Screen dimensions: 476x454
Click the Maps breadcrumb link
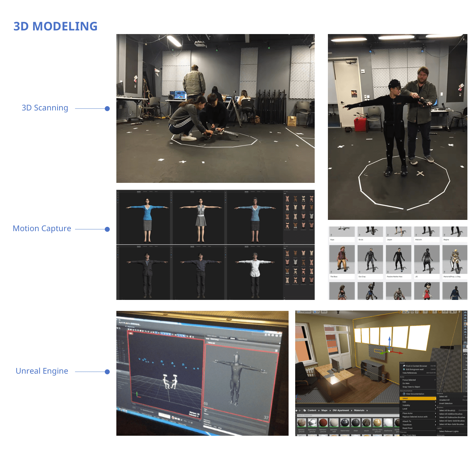(324, 410)
